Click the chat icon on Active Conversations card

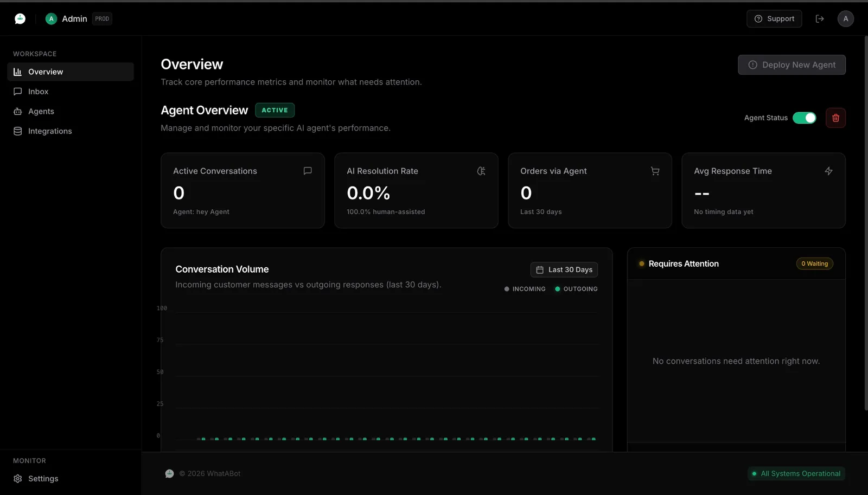pos(308,171)
